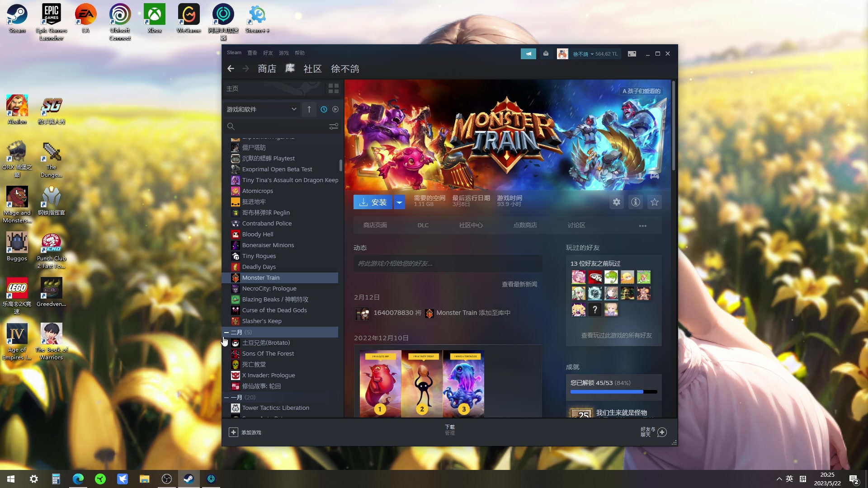
Task: Open the DLC link
Action: pyautogui.click(x=423, y=225)
